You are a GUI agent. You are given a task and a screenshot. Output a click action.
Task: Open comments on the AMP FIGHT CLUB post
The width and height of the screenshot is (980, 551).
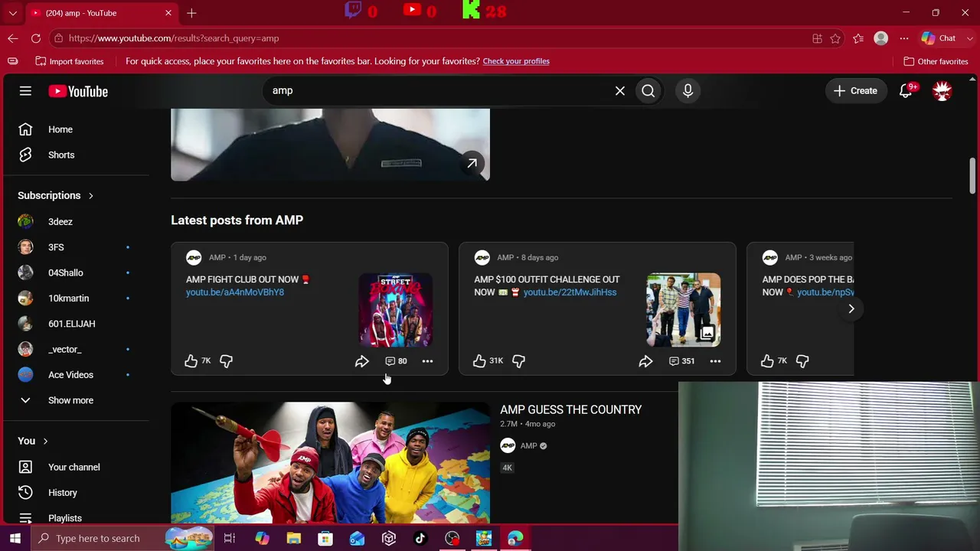pyautogui.click(x=396, y=360)
